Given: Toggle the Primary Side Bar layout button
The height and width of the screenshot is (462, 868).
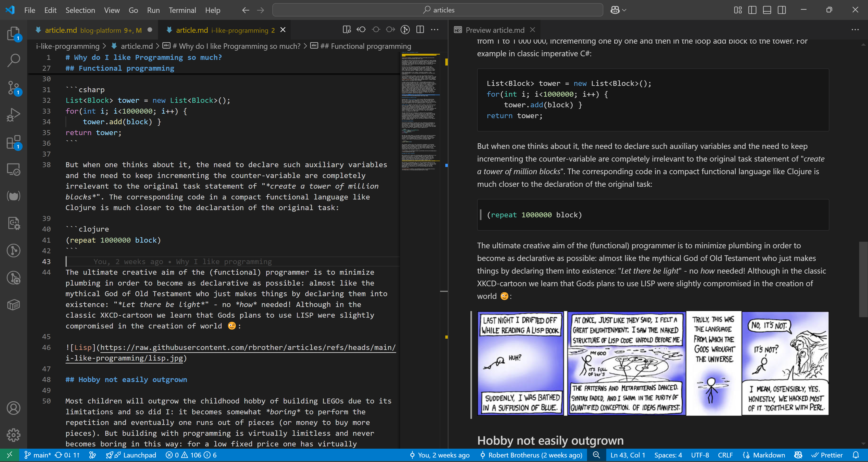Looking at the screenshot, I should click(x=752, y=10).
